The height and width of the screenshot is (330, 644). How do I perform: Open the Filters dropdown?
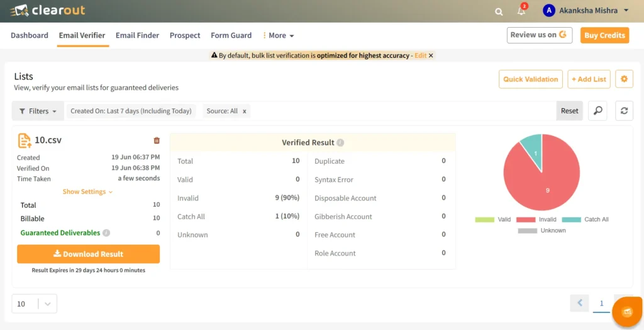coord(38,111)
